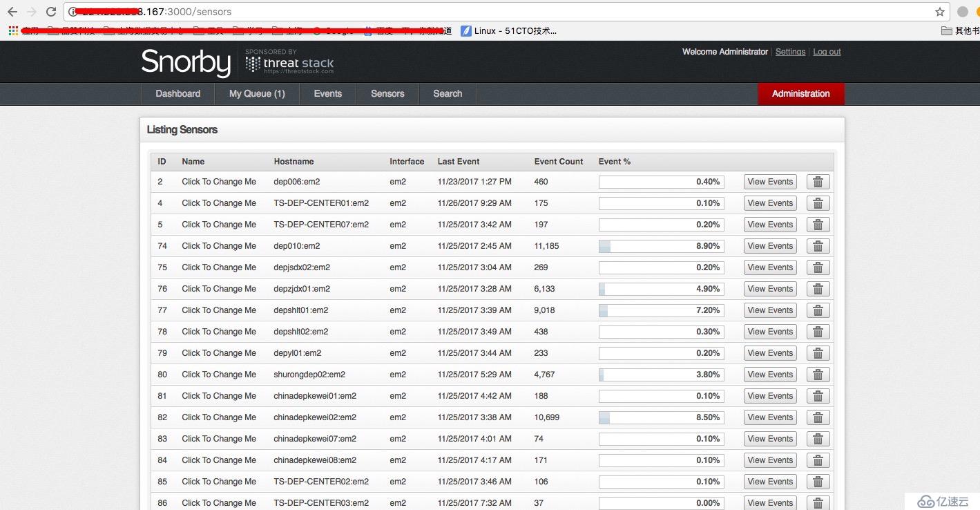980x510 pixels.
Task: Click trash icon for TS-DEP-CENTER02:em2
Action: click(818, 482)
